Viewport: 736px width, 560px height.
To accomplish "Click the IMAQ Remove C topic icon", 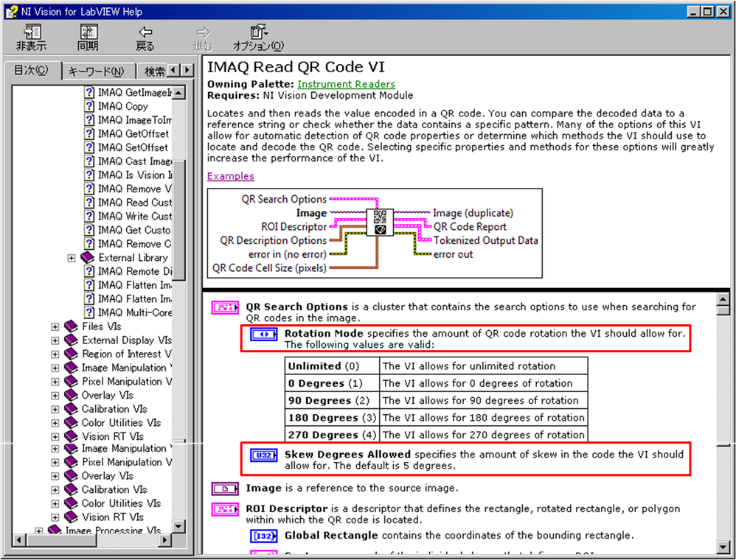I will point(89,243).
